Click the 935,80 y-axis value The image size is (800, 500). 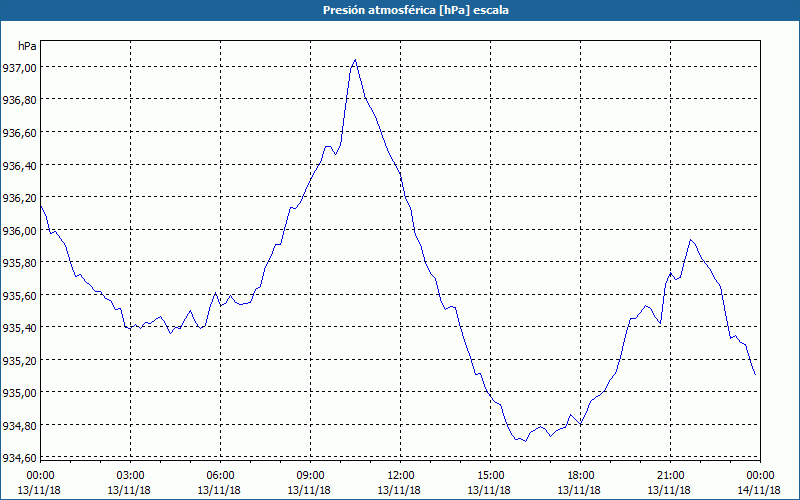(x=19, y=262)
